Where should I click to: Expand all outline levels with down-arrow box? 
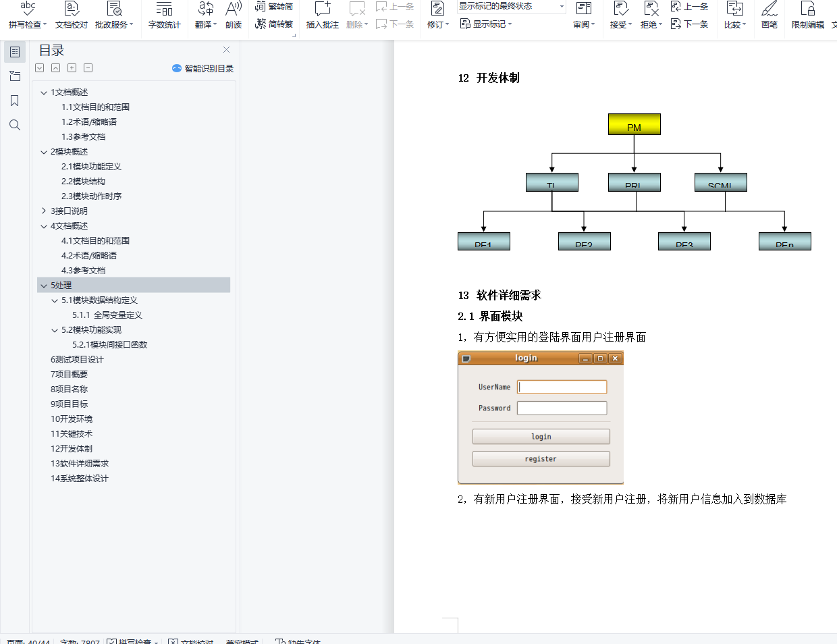pyautogui.click(x=40, y=68)
